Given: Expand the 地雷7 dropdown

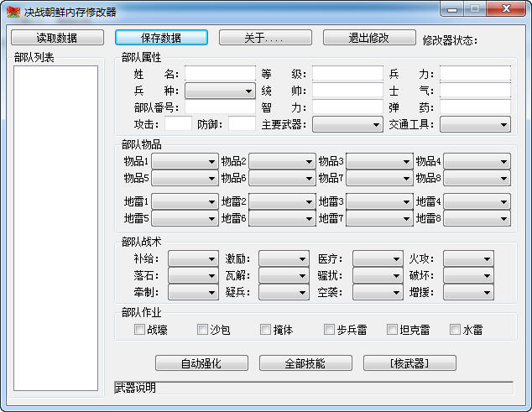Looking at the screenshot, I should pos(379,218).
